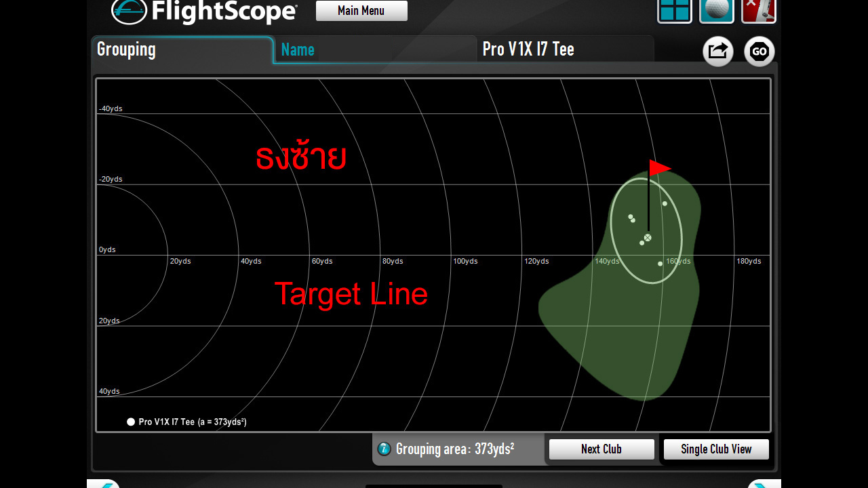Click the FlightScope logo
The height and width of the screenshot is (488, 868).
pyautogui.click(x=204, y=12)
